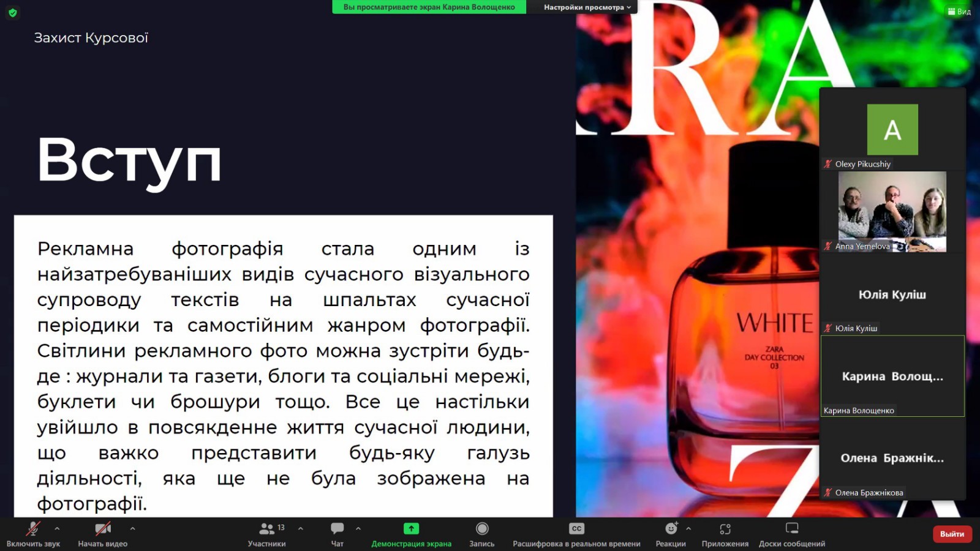Open the Чат chat panel
The image size is (980, 551).
coord(337,534)
